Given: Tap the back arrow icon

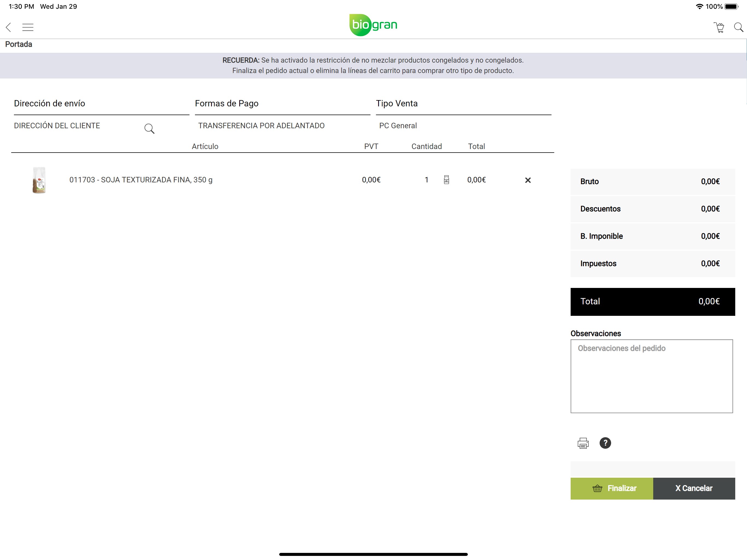Looking at the screenshot, I should 9,27.
